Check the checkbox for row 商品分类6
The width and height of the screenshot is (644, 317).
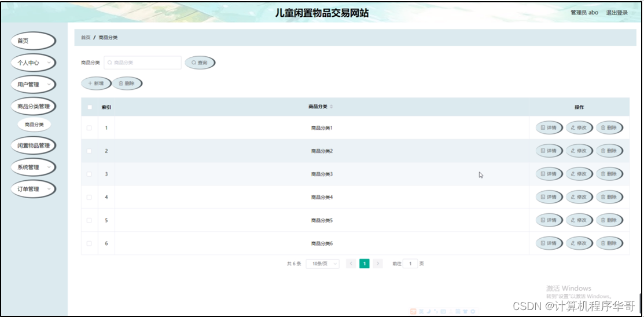[x=89, y=243]
